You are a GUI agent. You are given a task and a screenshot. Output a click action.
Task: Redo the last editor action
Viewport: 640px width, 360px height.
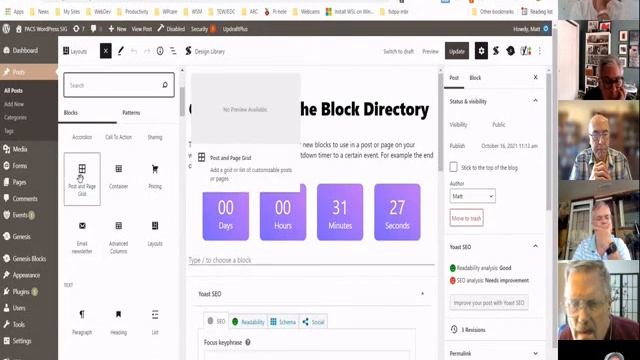tap(147, 51)
